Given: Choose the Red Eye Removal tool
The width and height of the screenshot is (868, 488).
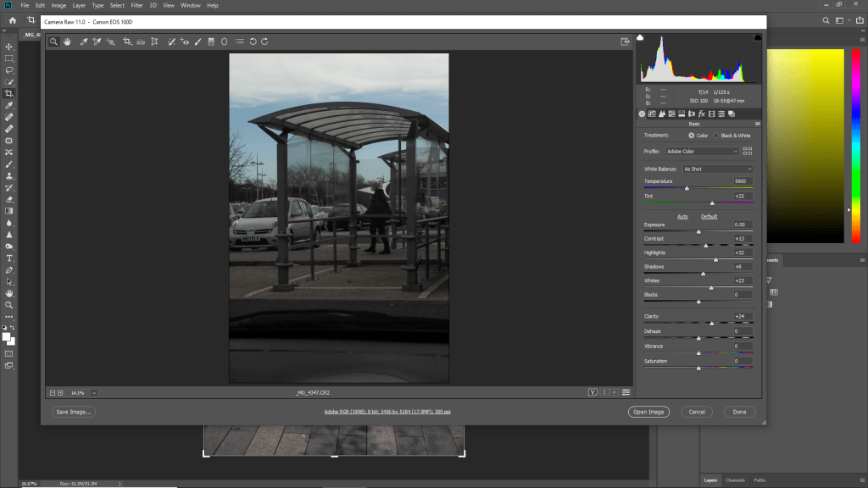Looking at the screenshot, I should click(x=185, y=41).
